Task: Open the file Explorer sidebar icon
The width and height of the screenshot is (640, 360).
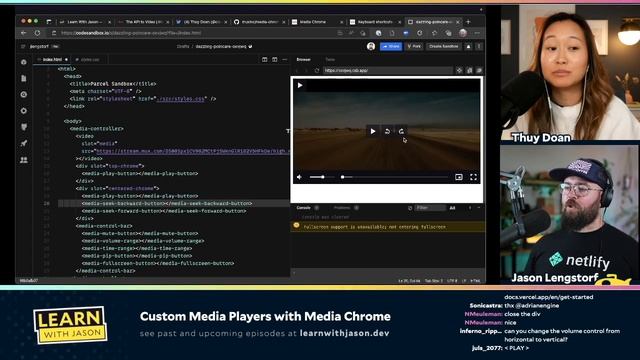Action: coord(24,78)
